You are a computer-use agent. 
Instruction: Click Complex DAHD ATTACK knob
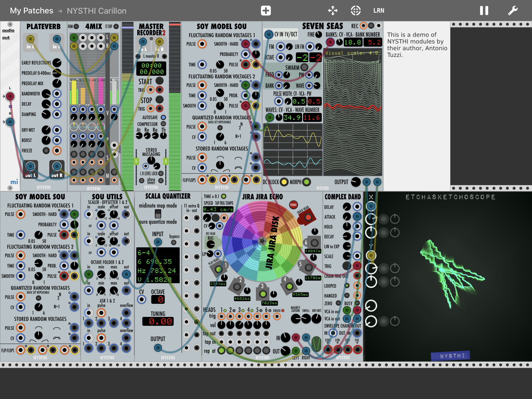(347, 216)
